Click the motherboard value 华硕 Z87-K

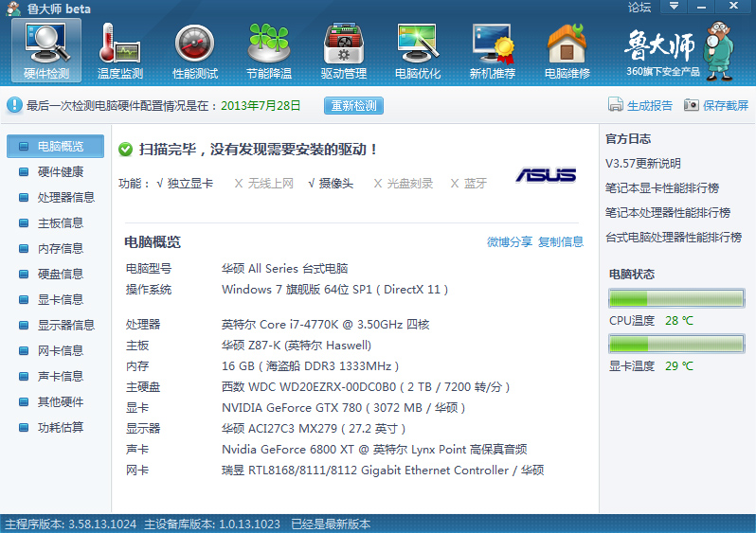point(297,345)
